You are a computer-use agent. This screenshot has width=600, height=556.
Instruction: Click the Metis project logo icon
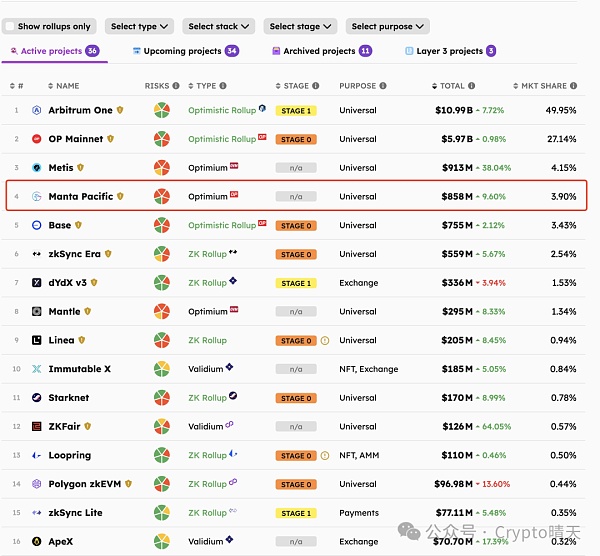pos(37,168)
